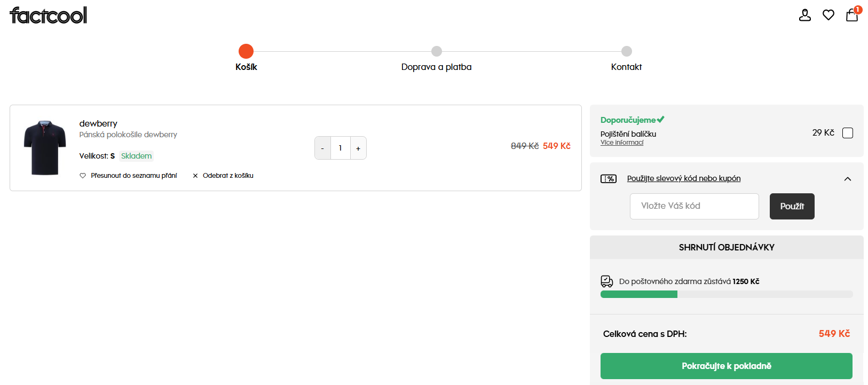Collapse the discount code section chevron

pyautogui.click(x=848, y=179)
